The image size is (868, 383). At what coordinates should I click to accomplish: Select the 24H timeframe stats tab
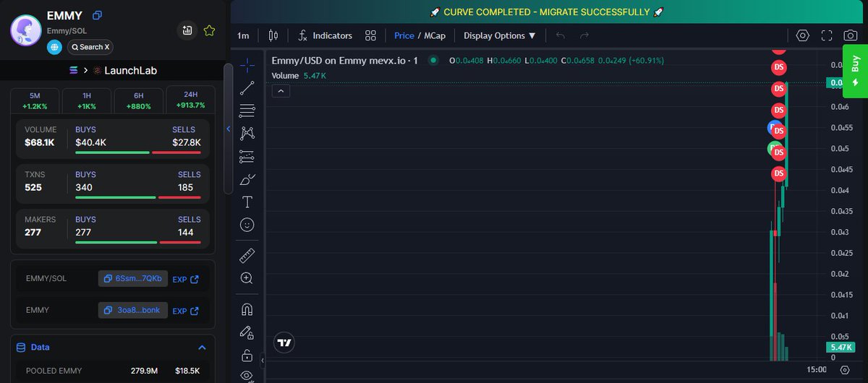(190, 100)
